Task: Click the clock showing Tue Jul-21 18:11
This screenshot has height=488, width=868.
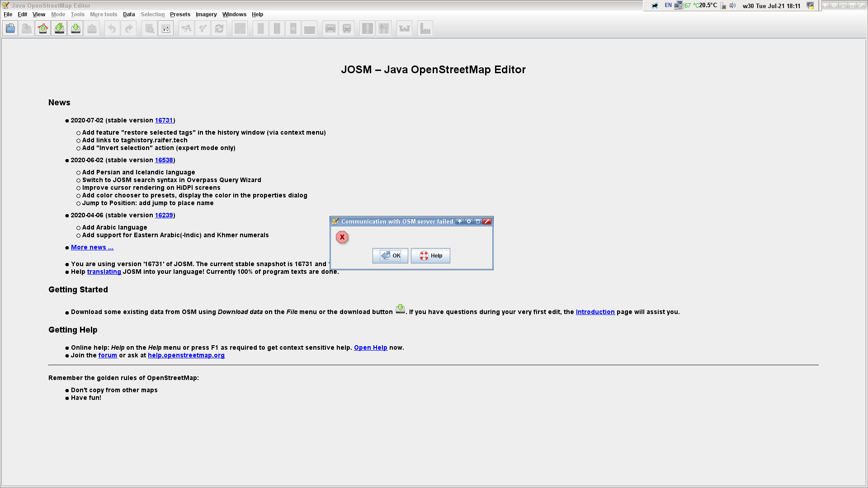Action: tap(772, 6)
